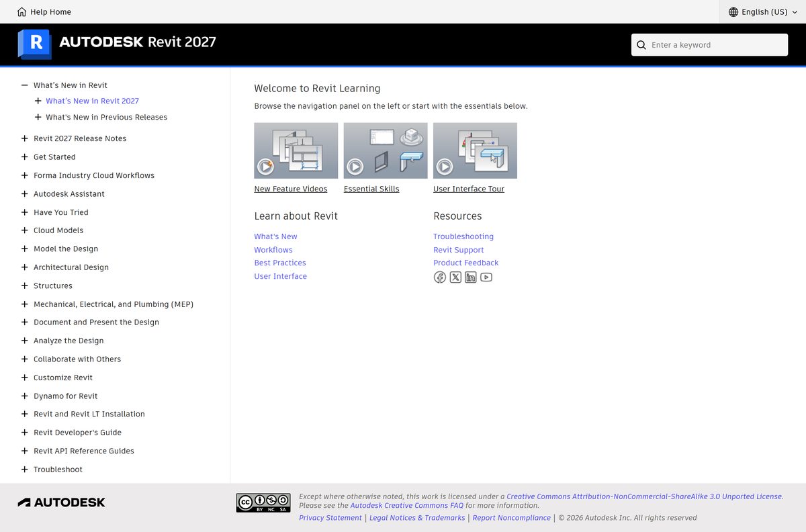Image resolution: width=806 pixels, height=532 pixels.
Task: Expand the Get Started node
Action: [x=25, y=157]
